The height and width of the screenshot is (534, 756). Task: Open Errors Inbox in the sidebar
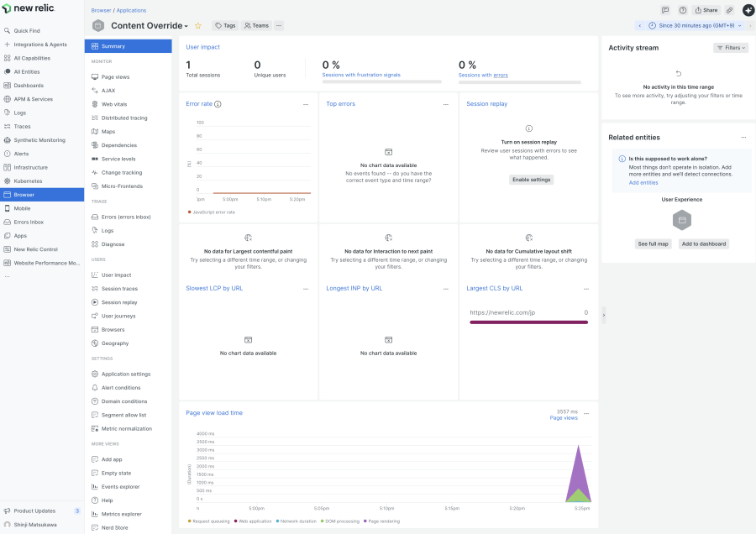point(29,222)
